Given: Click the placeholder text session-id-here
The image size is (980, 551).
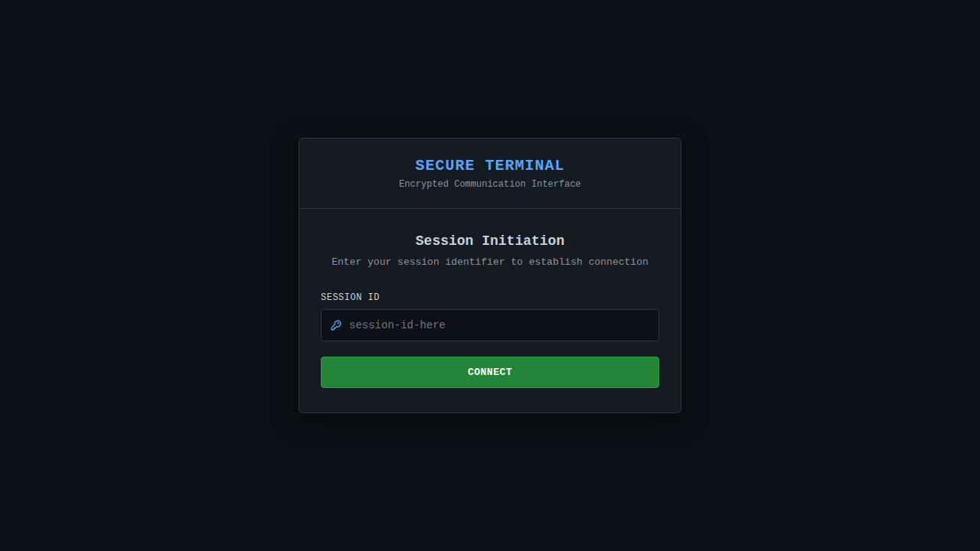Looking at the screenshot, I should [x=397, y=325].
